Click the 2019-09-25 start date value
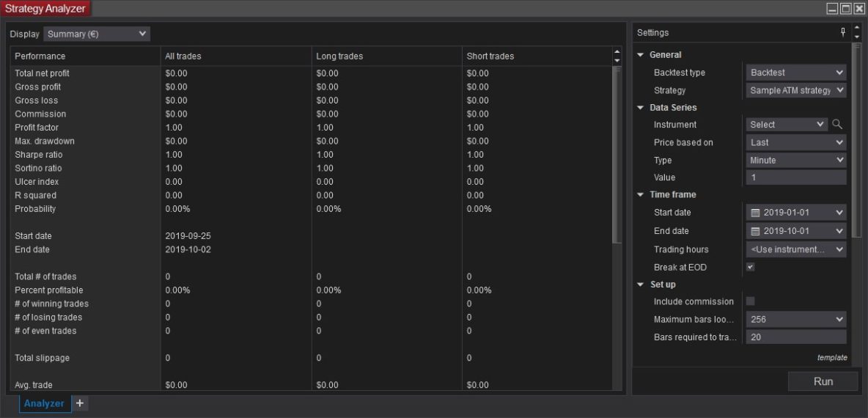Image resolution: width=868 pixels, height=418 pixels. 188,236
